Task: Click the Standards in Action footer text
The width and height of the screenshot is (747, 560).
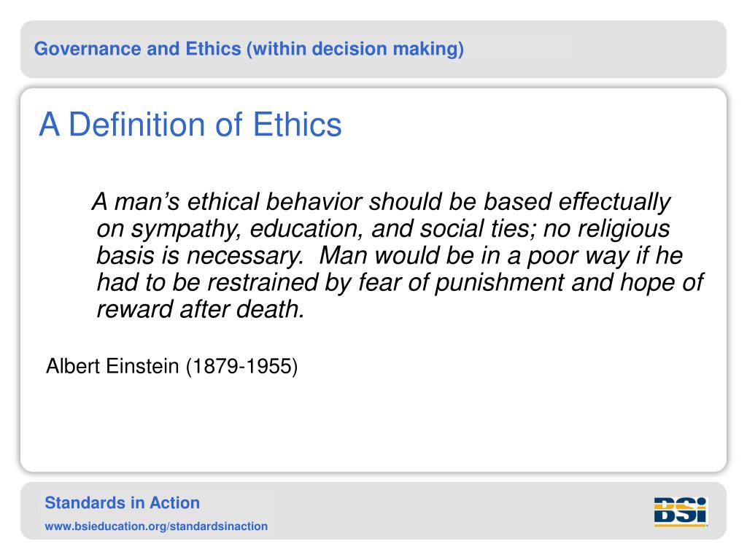Action: [x=122, y=503]
